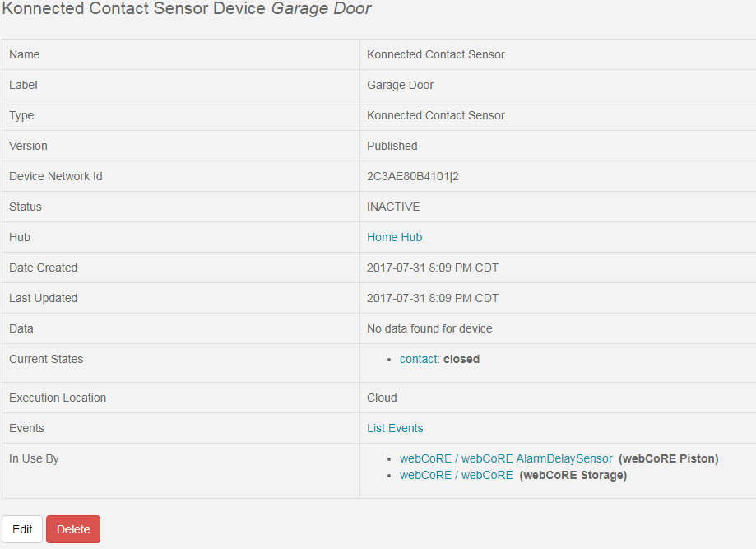Open the Home Hub link

point(394,237)
